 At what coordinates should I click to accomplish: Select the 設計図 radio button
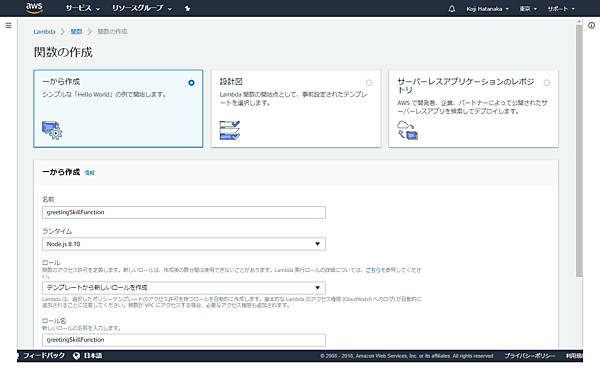point(369,83)
